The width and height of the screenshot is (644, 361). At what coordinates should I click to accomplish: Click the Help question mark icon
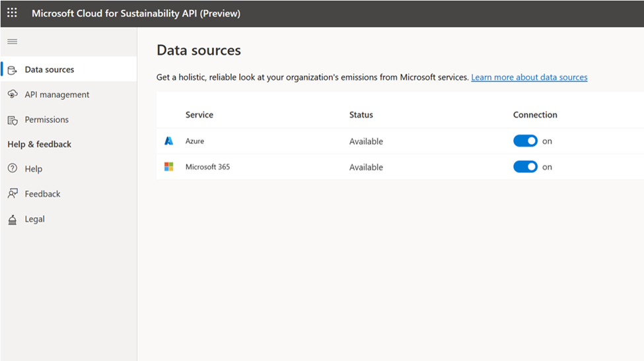tap(13, 168)
